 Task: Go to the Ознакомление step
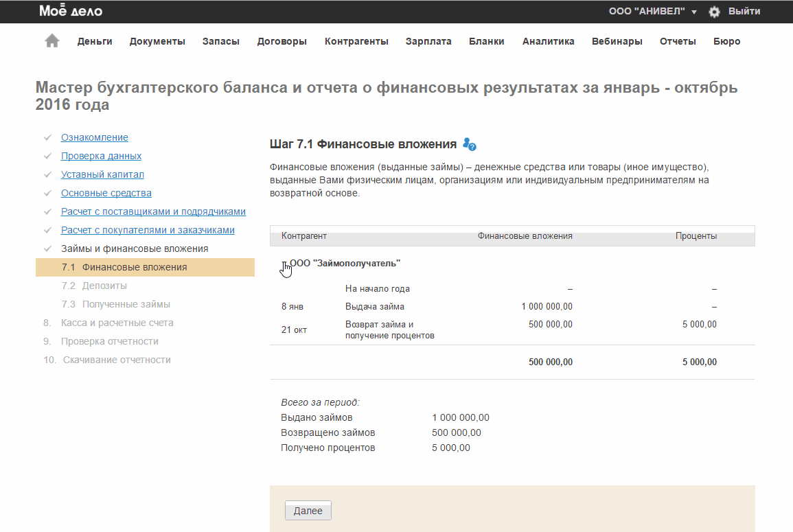pos(95,137)
